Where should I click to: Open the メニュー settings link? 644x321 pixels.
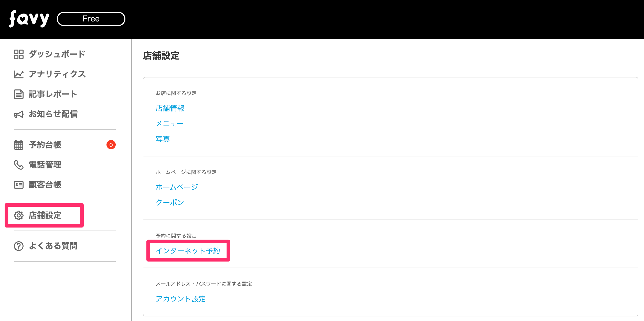pos(170,124)
